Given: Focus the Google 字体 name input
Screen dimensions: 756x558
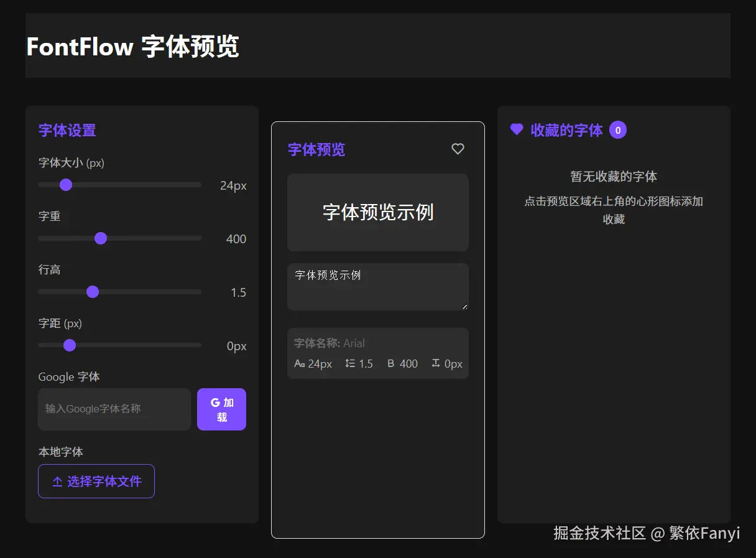Looking at the screenshot, I should click(x=114, y=409).
